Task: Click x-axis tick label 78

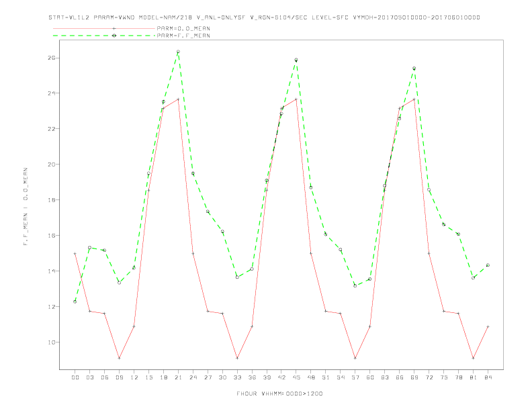Action: click(458, 377)
